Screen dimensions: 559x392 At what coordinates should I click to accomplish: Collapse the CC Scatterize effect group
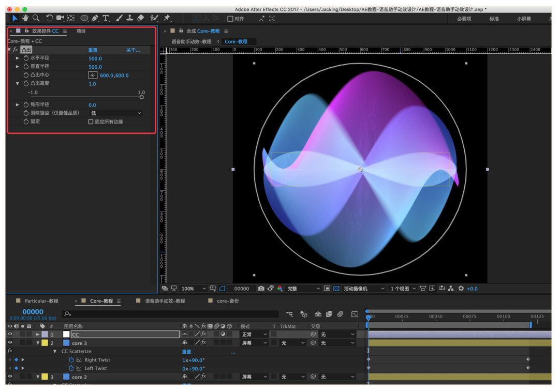[x=54, y=352]
